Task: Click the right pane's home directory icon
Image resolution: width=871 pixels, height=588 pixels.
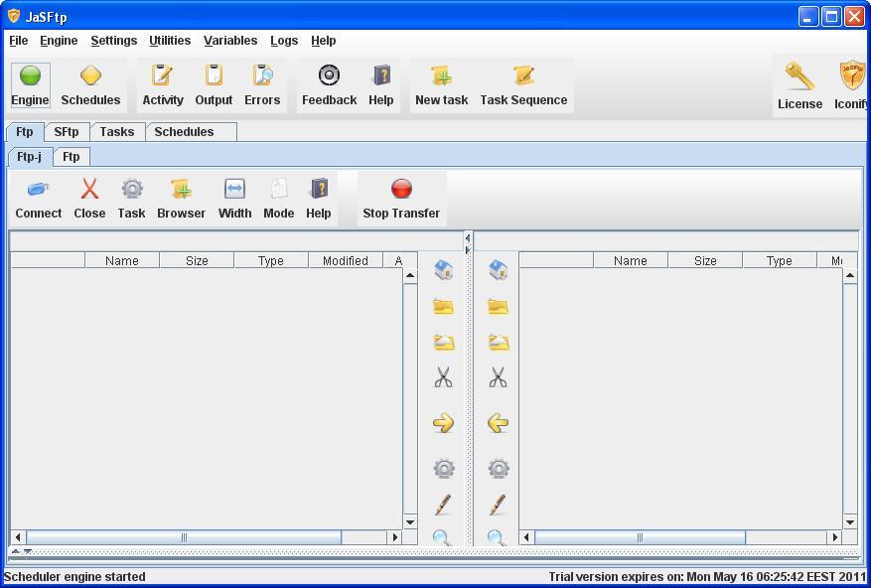Action: click(498, 270)
